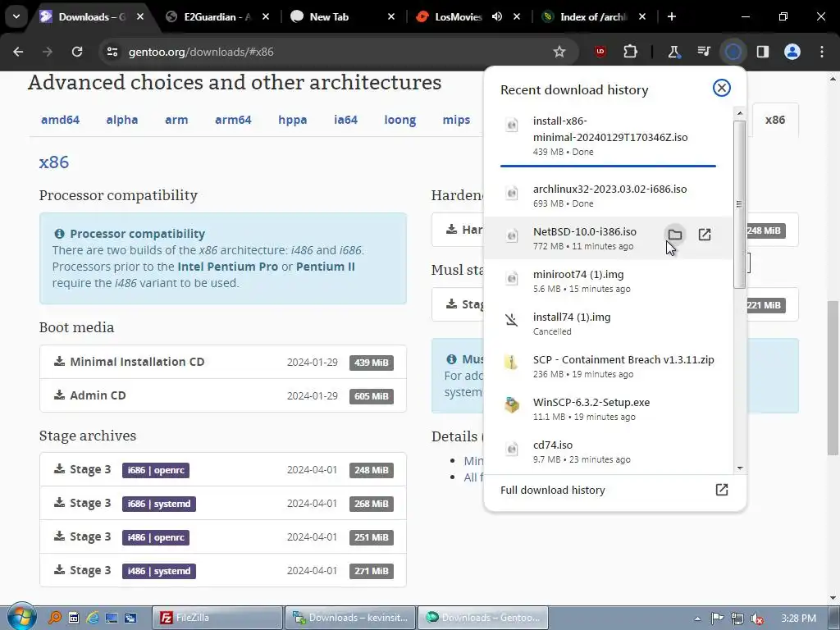Screen dimensions: 840x630
Task: Download the Admin CD
Action: (223, 395)
